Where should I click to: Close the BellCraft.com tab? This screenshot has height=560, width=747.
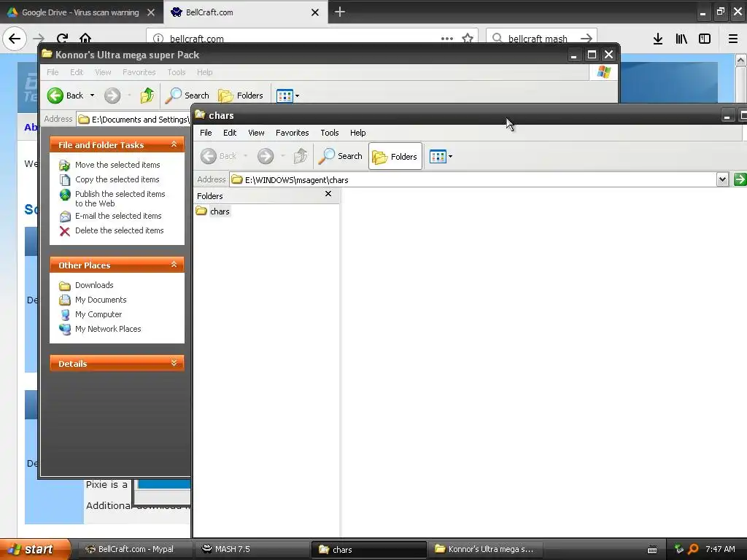(315, 12)
